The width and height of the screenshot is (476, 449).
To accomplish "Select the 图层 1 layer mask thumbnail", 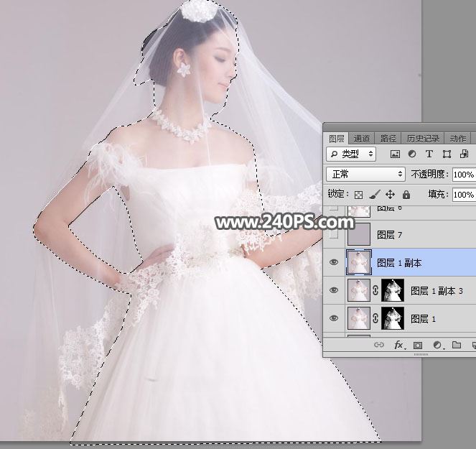I will click(391, 318).
